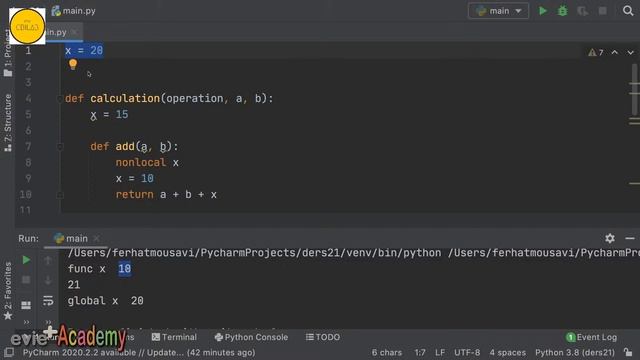Screen dimensions: 640x360
Task: Click the Run panel stop icon
Action: pyautogui.click(x=26, y=280)
